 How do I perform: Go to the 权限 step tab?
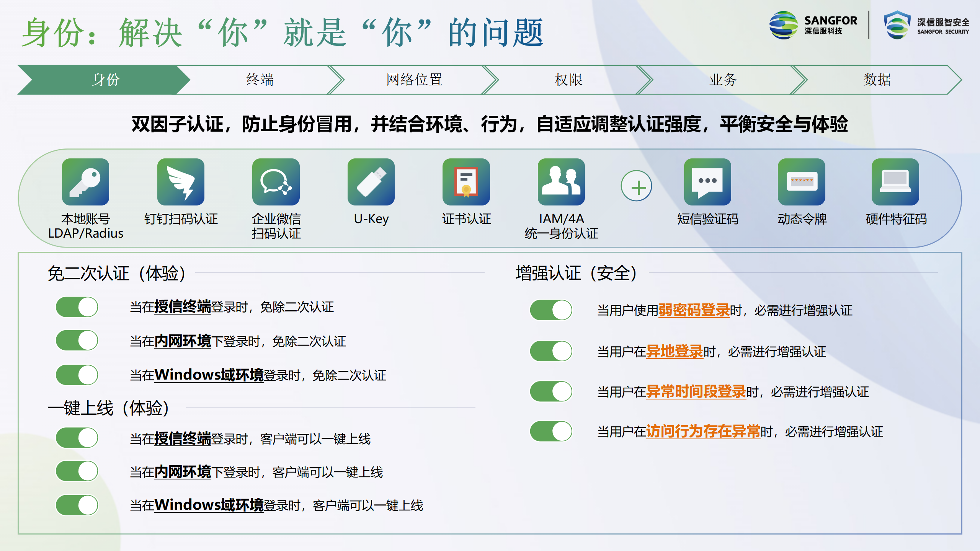click(x=568, y=80)
